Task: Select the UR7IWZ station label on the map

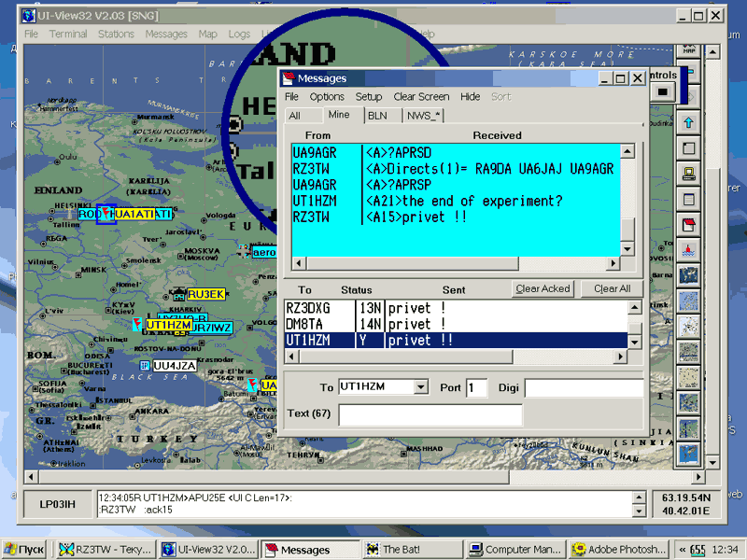Action: pos(211,329)
